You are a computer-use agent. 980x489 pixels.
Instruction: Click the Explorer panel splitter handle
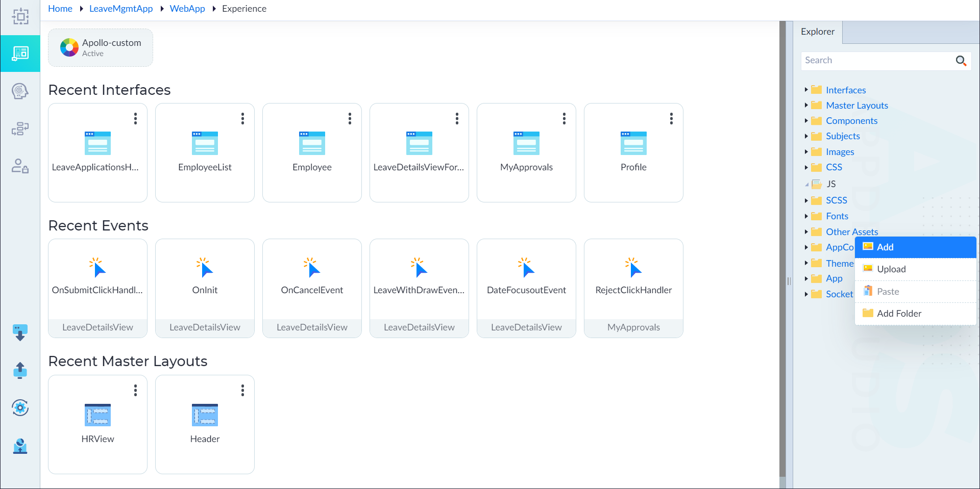click(x=789, y=281)
